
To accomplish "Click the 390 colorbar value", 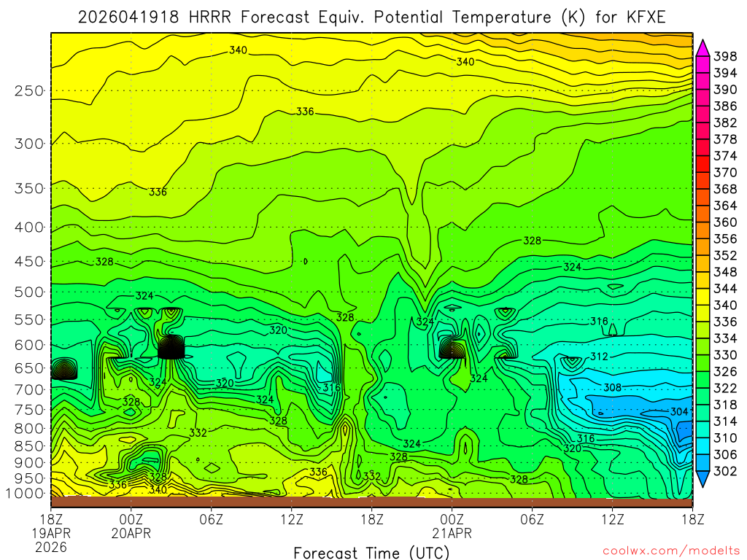I will point(725,90).
